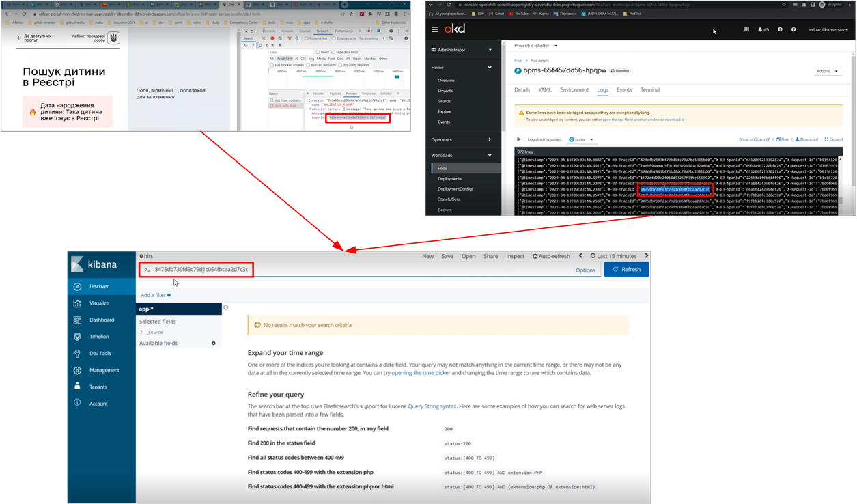Open OKD application launcher grid

pyautogui.click(x=746, y=29)
